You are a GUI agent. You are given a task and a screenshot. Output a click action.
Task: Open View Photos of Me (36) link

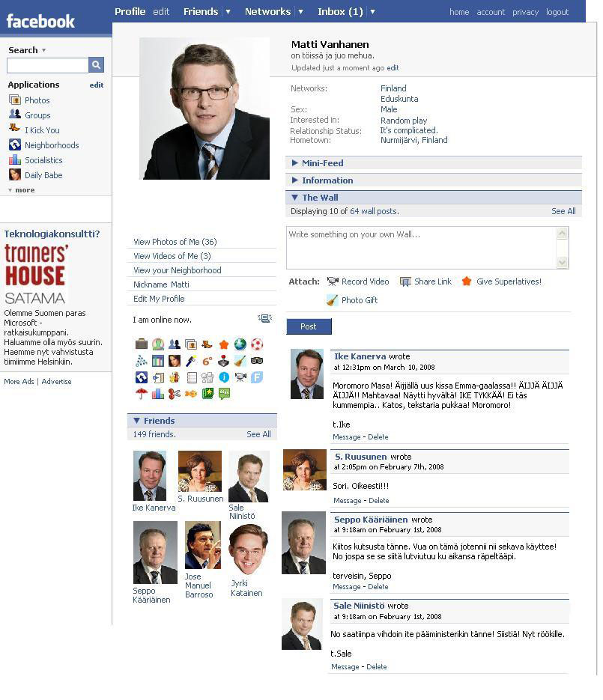pos(175,242)
